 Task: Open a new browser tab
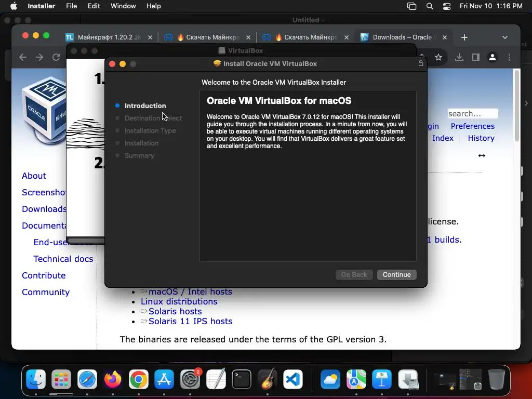point(464,37)
